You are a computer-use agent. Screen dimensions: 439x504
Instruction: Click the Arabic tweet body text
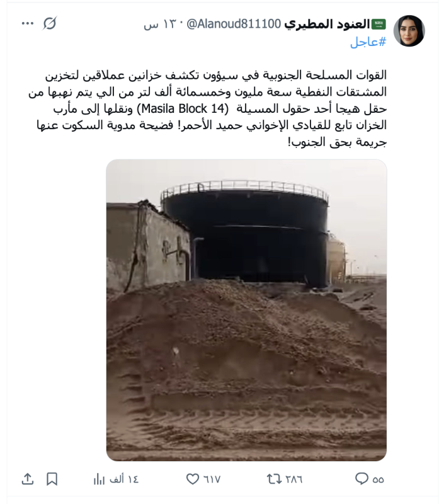click(x=208, y=108)
